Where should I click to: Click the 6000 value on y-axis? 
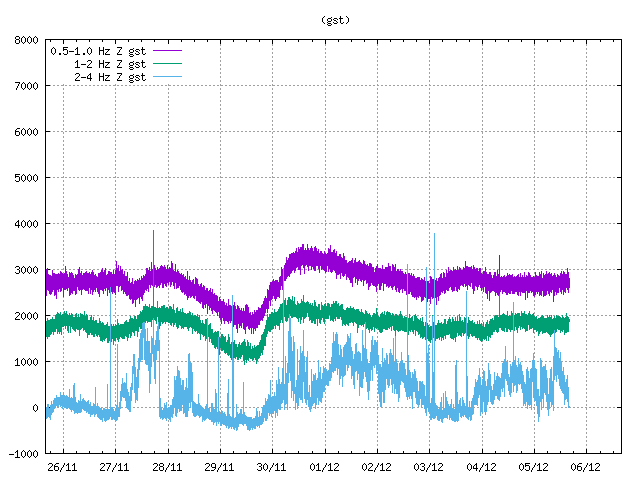point(27,132)
